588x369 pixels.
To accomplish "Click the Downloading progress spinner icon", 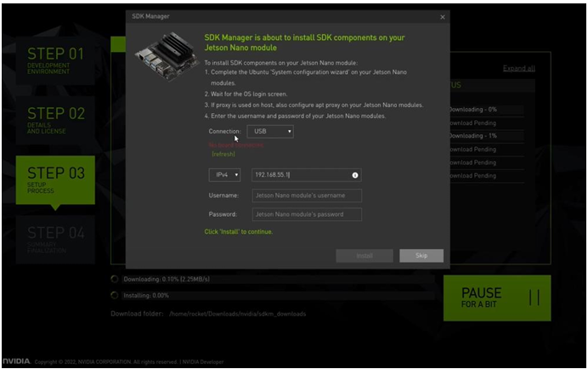I will tap(115, 279).
